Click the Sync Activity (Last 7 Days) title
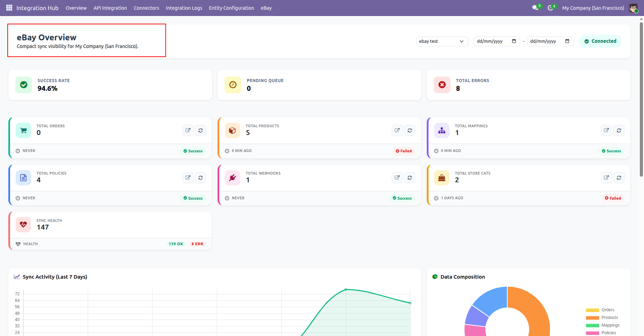The image size is (644, 336). tap(55, 277)
